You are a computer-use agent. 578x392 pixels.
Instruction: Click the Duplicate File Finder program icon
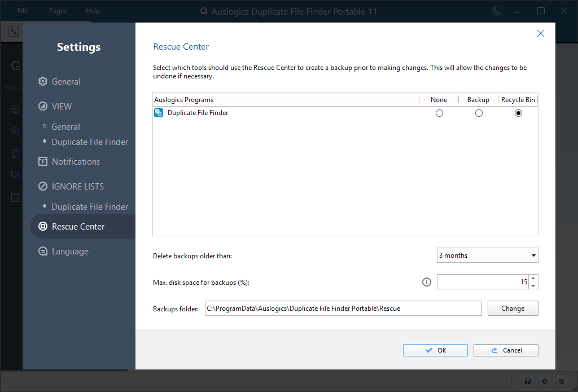coord(159,113)
